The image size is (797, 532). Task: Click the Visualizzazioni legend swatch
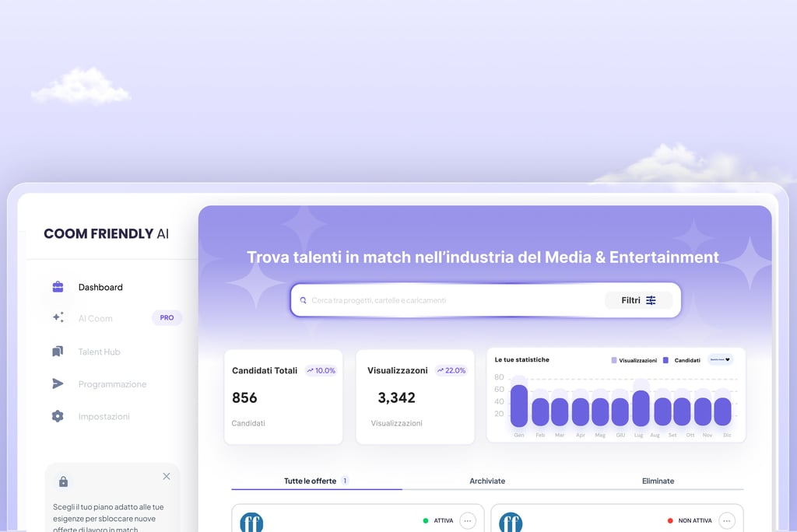point(614,360)
